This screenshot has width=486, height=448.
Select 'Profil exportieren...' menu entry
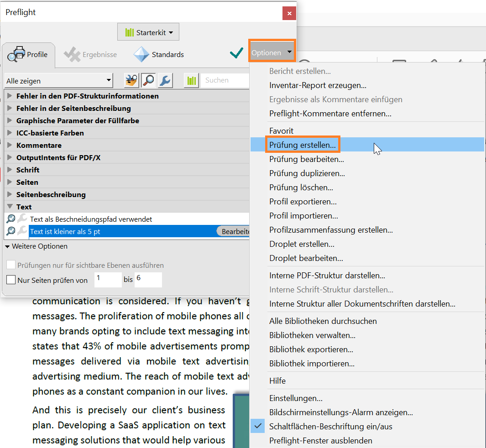303,201
